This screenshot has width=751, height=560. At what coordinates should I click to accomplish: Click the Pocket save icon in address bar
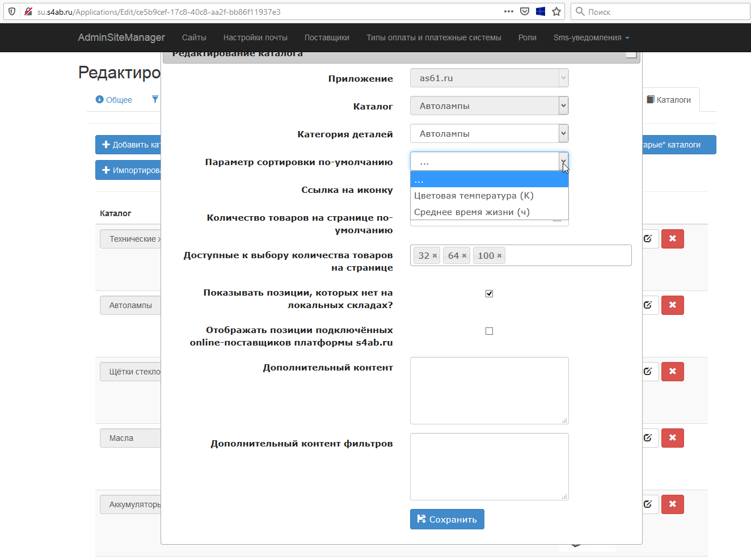tap(525, 11)
